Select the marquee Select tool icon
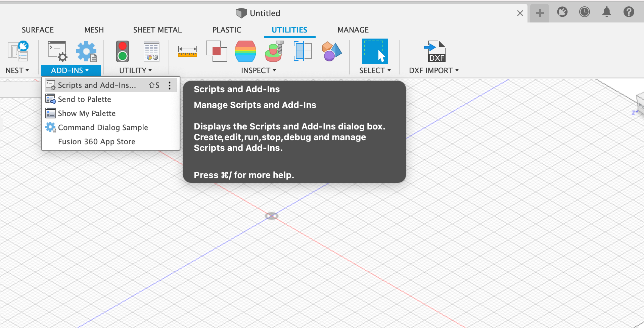This screenshot has height=328, width=644. (x=375, y=51)
